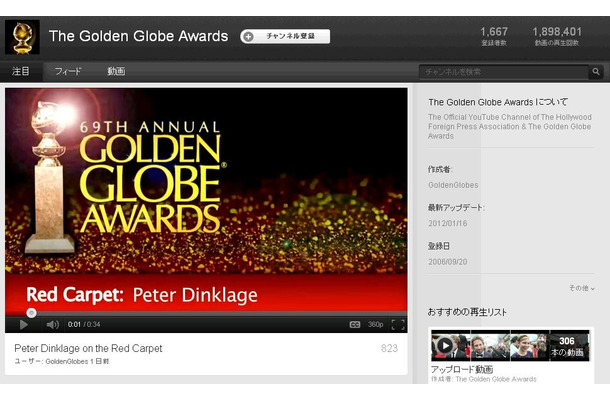
Task: Click the 1,667 subscriber count
Action: (x=494, y=32)
